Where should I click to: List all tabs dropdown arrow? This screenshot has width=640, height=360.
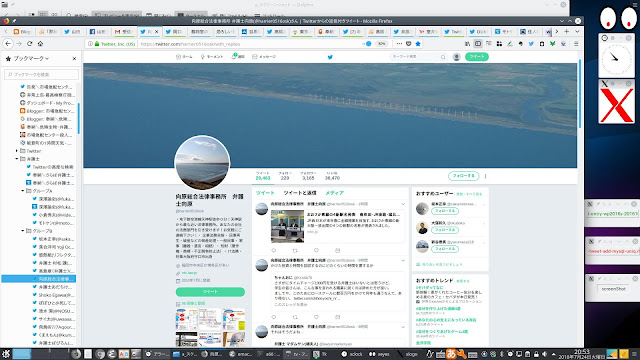click(577, 31)
